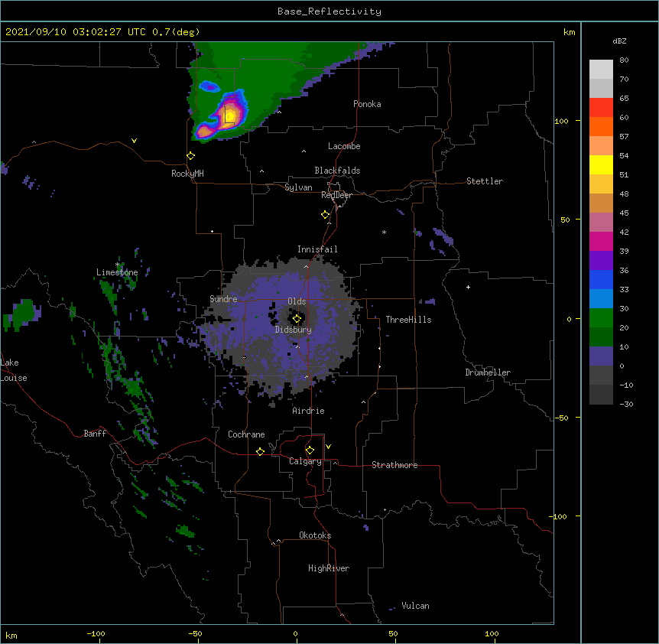The image size is (659, 644).
Task: Pick the magenta 39-42 dBZ legend swatch
Action: (601, 241)
